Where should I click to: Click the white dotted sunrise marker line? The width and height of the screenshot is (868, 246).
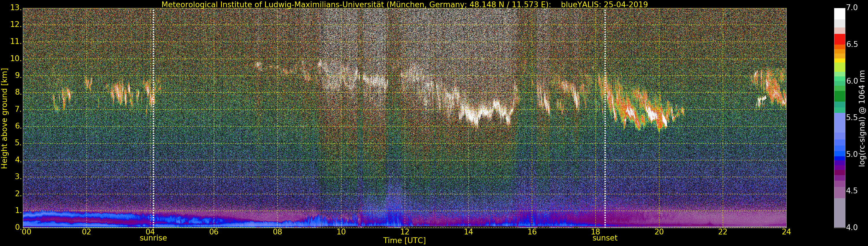[153, 118]
